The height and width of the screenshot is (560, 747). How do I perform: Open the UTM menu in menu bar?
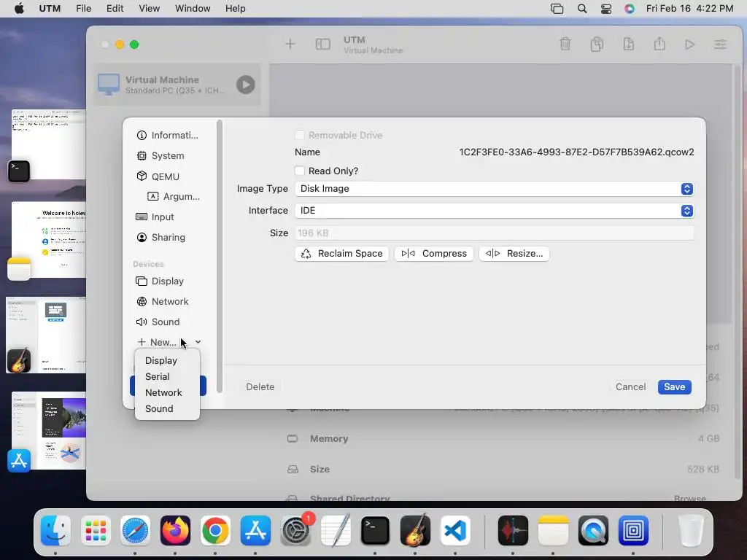pyautogui.click(x=50, y=9)
